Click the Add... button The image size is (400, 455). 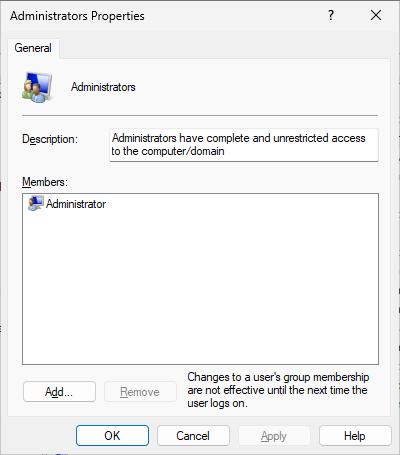coord(59,392)
